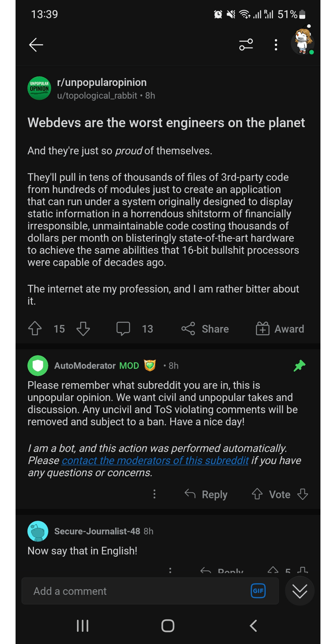The height and width of the screenshot is (644, 336).
Task: Open r/unpopularopinion by tapping its name
Action: click(102, 82)
